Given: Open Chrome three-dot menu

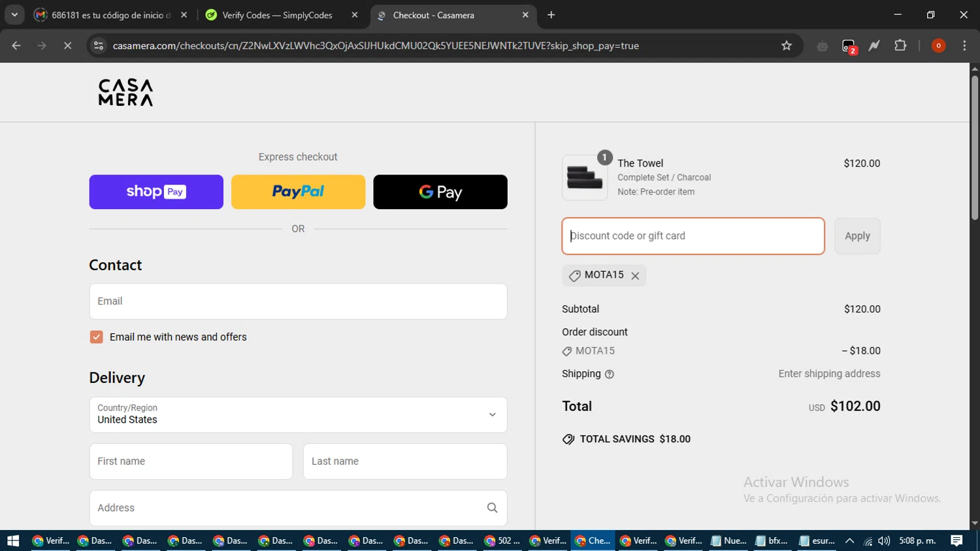Looking at the screenshot, I should [964, 46].
